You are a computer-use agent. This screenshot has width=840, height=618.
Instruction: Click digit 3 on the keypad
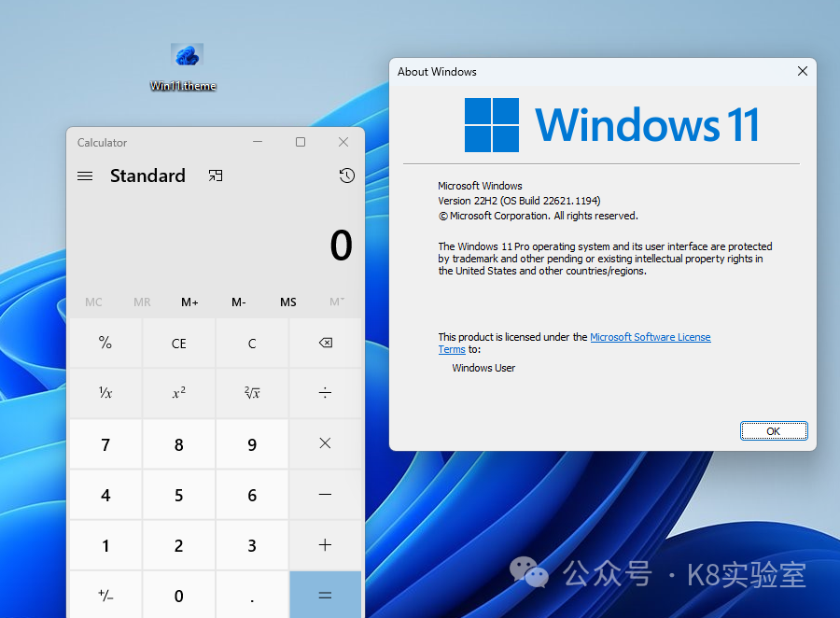coord(252,545)
